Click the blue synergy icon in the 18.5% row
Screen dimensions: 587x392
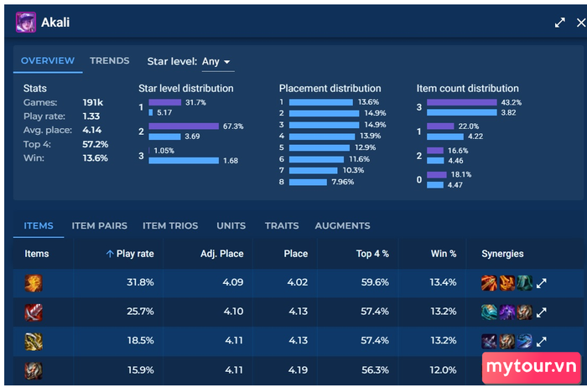click(x=524, y=342)
